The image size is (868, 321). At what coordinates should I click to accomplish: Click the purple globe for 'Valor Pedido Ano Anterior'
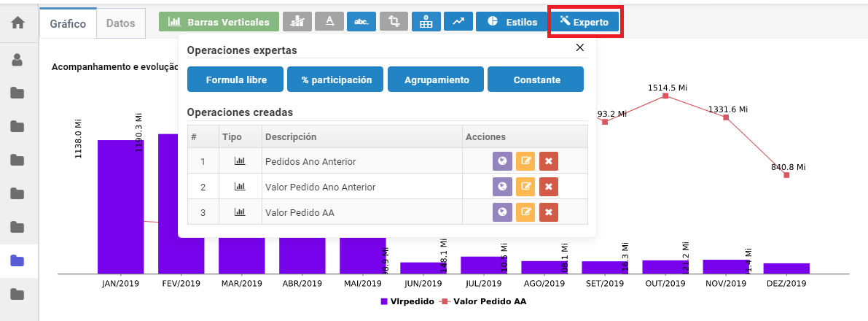pyautogui.click(x=501, y=187)
